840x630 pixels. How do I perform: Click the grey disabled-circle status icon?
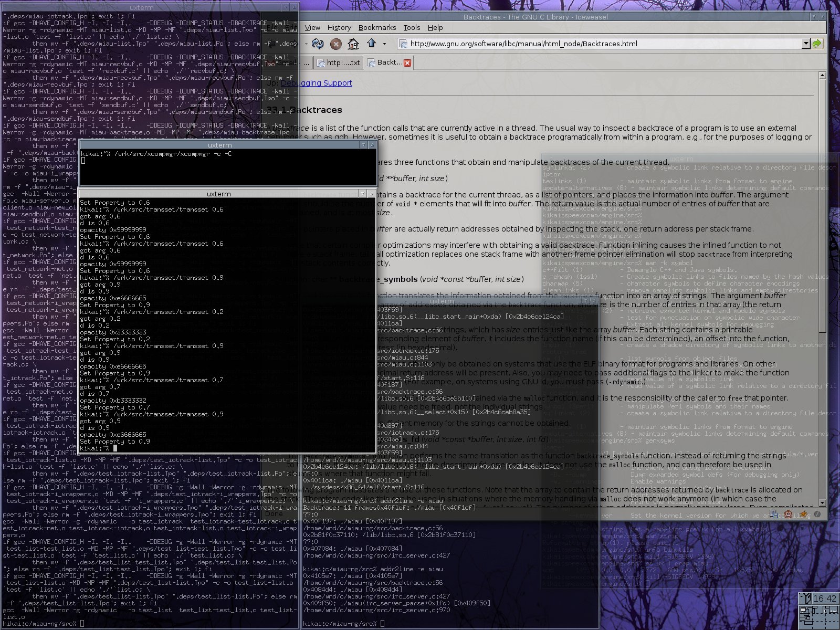(x=817, y=514)
